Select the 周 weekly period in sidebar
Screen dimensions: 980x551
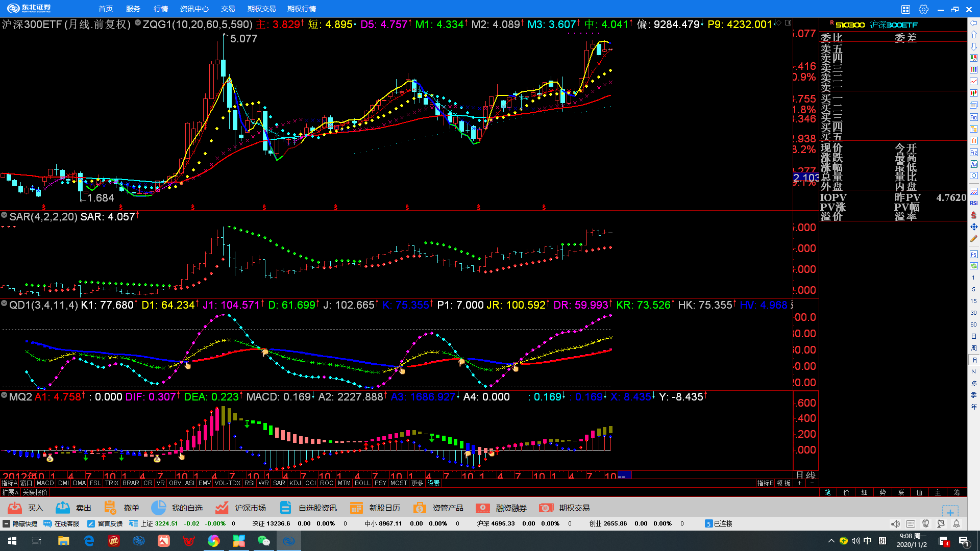974,348
